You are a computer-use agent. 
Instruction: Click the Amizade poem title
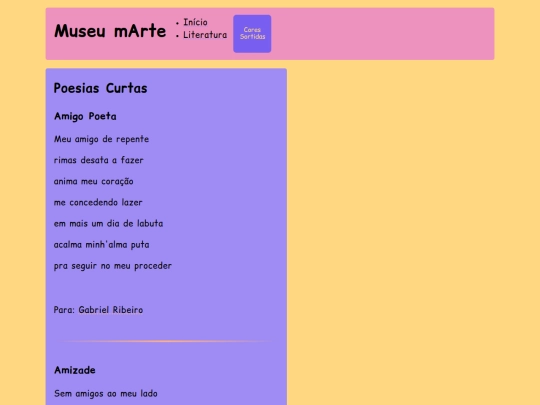click(75, 370)
